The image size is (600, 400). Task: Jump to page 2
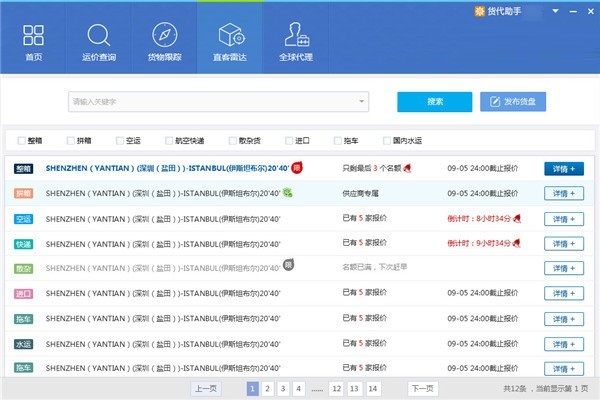point(267,389)
